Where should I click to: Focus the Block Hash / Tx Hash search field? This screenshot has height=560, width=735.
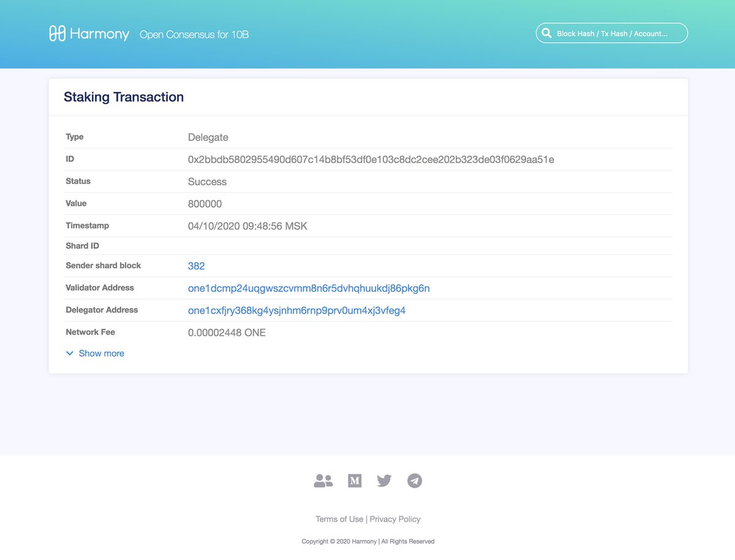[x=612, y=33]
